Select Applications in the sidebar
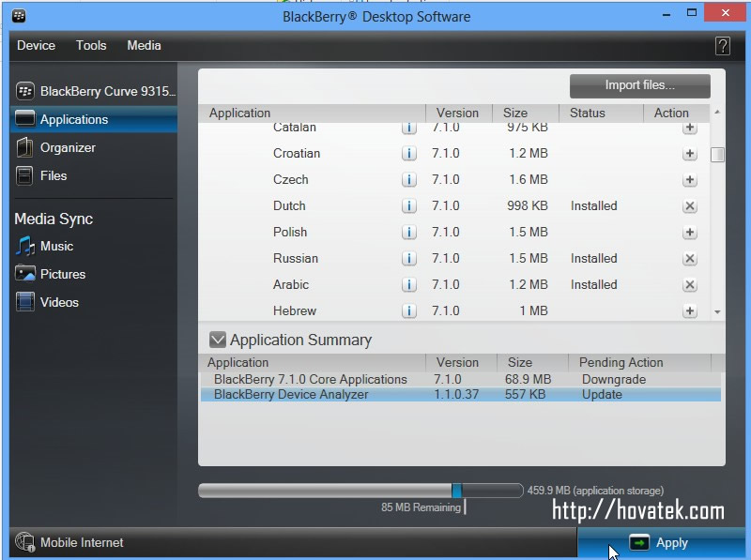This screenshot has height=560, width=751. pos(94,119)
